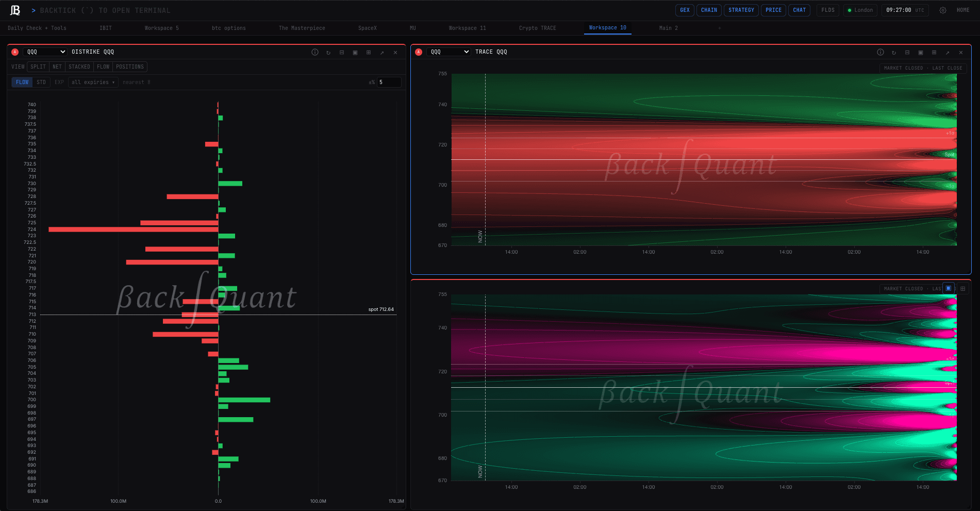This screenshot has height=511, width=980.
Task: Close the TRACE QQQ panel
Action: click(961, 52)
